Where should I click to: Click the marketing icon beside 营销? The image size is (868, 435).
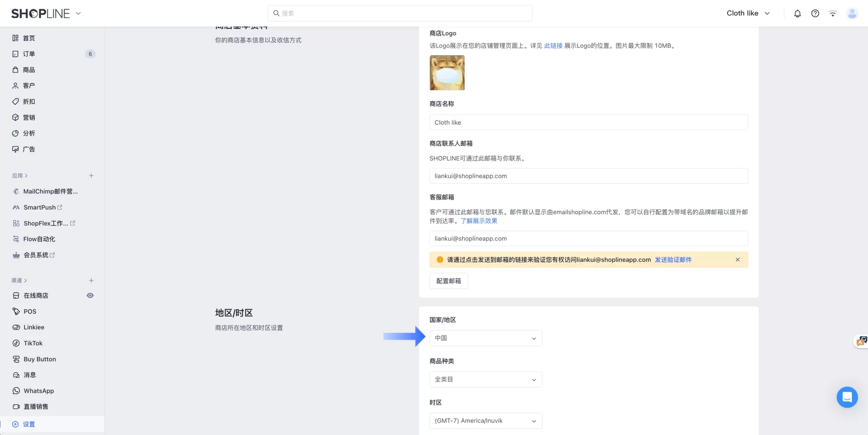coord(15,117)
